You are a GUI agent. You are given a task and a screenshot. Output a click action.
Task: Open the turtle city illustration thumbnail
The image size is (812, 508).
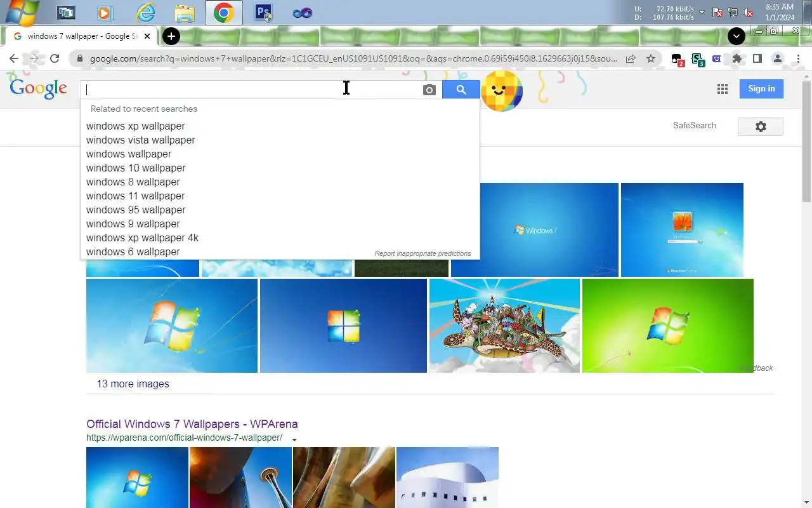[x=504, y=326]
